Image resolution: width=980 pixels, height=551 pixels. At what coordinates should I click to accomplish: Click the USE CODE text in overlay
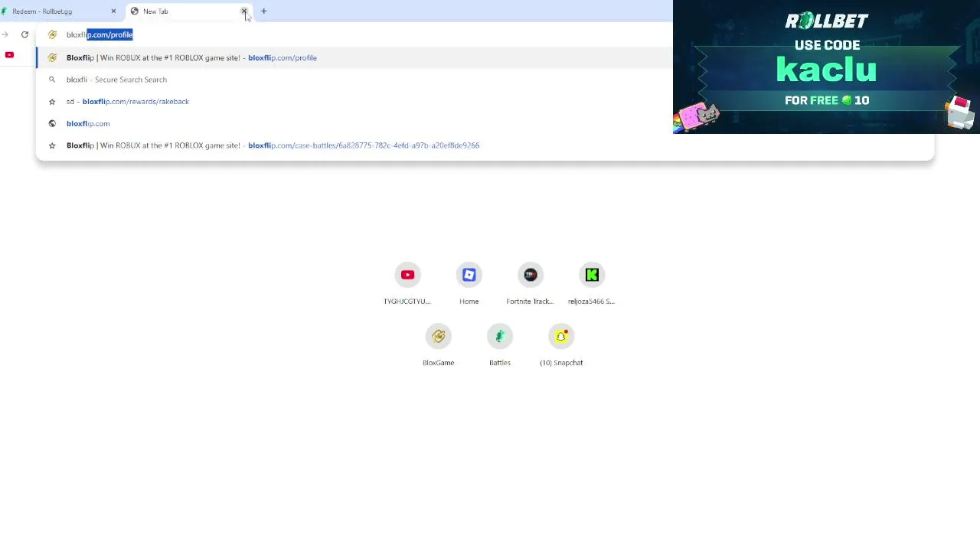[x=827, y=45]
